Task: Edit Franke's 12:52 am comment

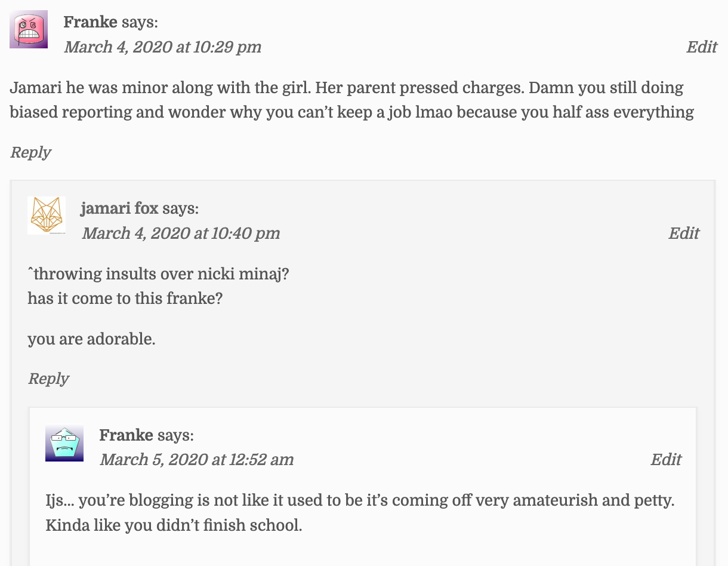Action: click(665, 460)
